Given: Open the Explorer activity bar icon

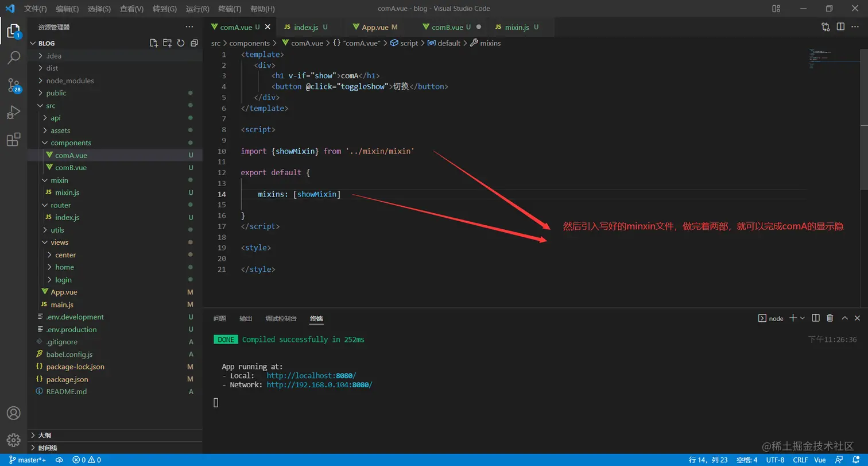Looking at the screenshot, I should click(x=13, y=30).
